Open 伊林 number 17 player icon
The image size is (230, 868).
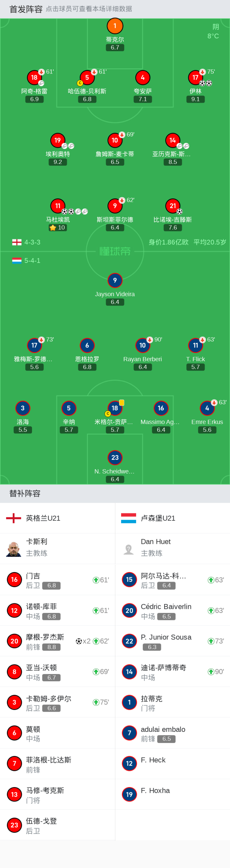point(195,77)
